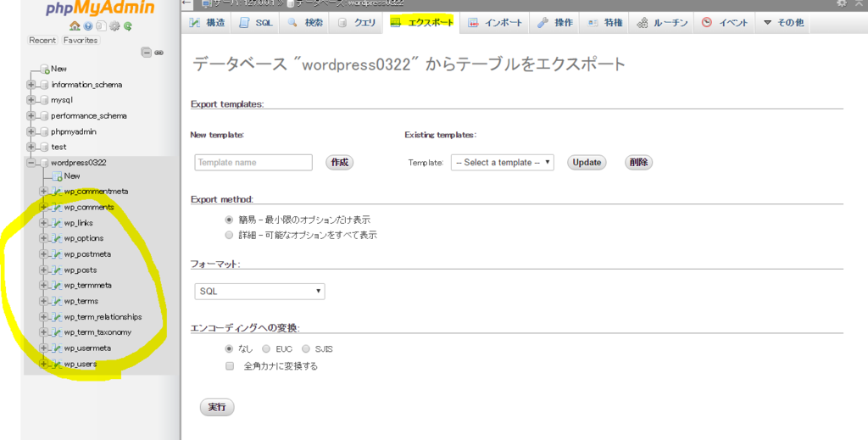Click the mysql database icon
The height and width of the screenshot is (440, 868).
point(44,100)
